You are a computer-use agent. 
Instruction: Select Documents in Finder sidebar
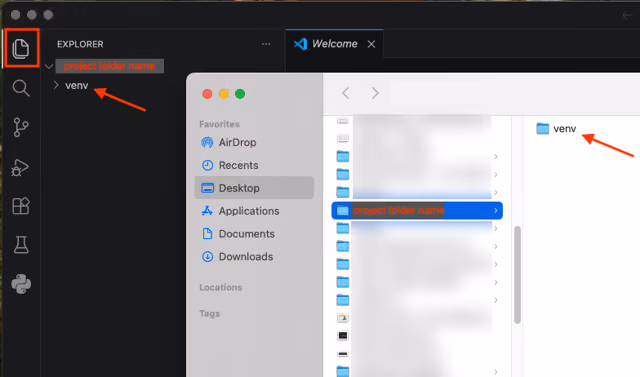click(x=254, y=234)
